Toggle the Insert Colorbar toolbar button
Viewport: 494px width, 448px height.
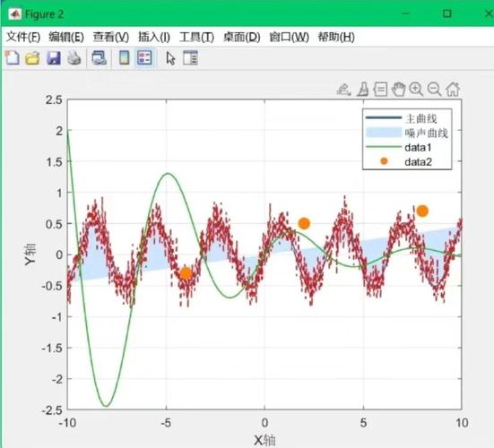(x=124, y=58)
